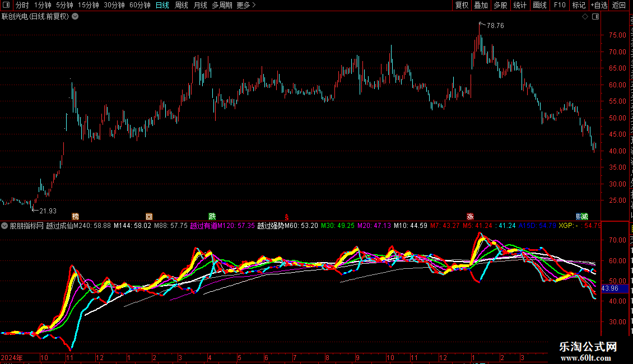
Task: Click the magenta M20: 47.13 value
Action: pyautogui.click(x=374, y=226)
